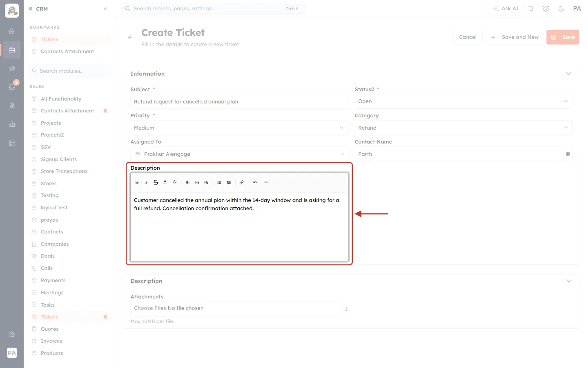Click the bookmark icon in top bar

(530, 9)
